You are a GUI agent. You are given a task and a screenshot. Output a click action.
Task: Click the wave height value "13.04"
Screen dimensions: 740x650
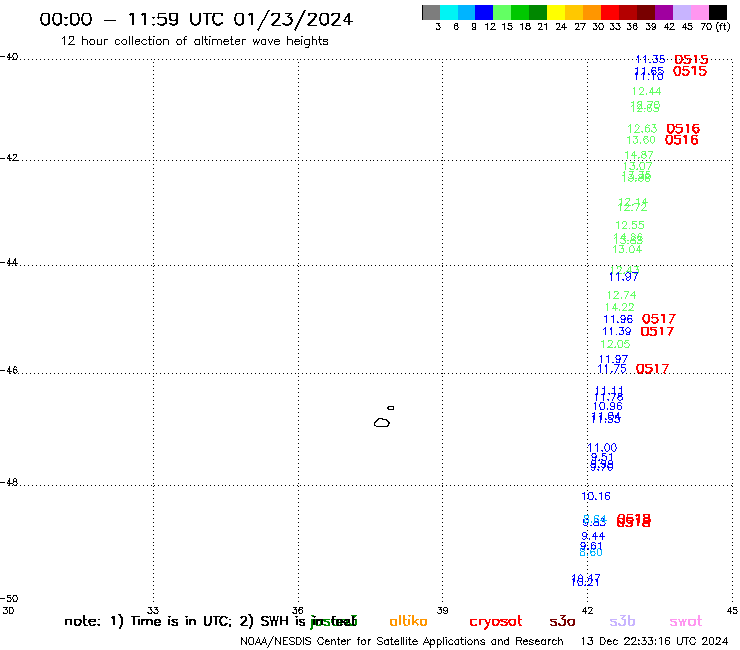tap(627, 249)
